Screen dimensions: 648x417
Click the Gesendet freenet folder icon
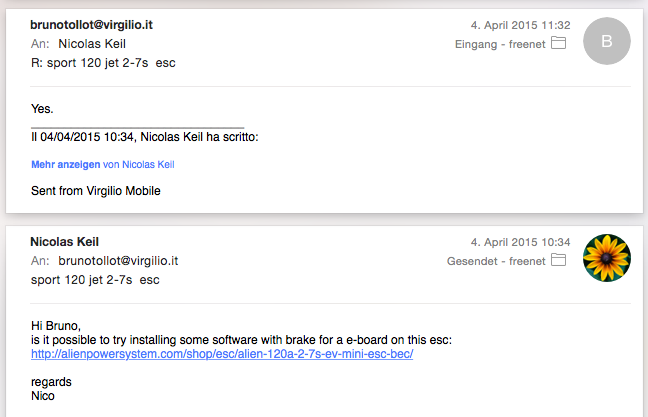coord(558,260)
